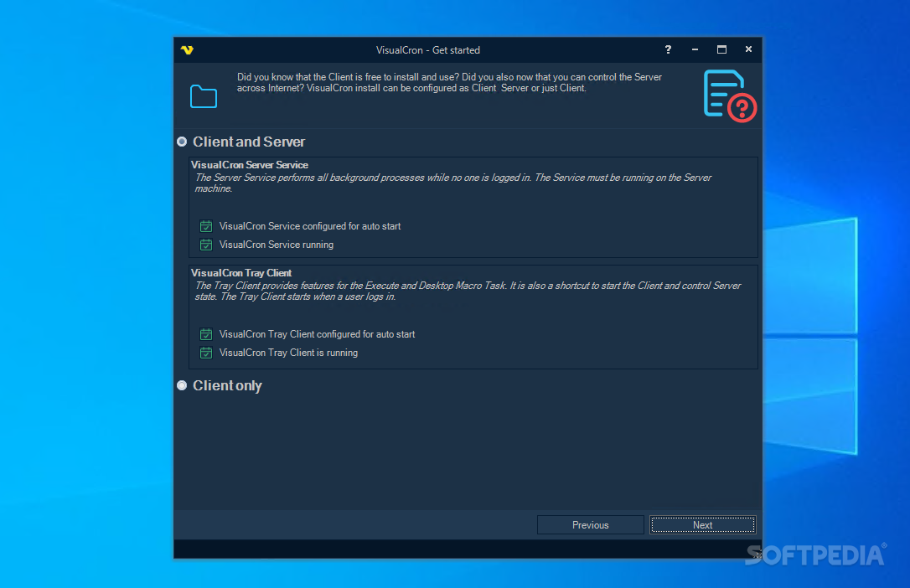Viewport: 910px width, 588px height.
Task: Close the Get started window
Action: point(748,50)
